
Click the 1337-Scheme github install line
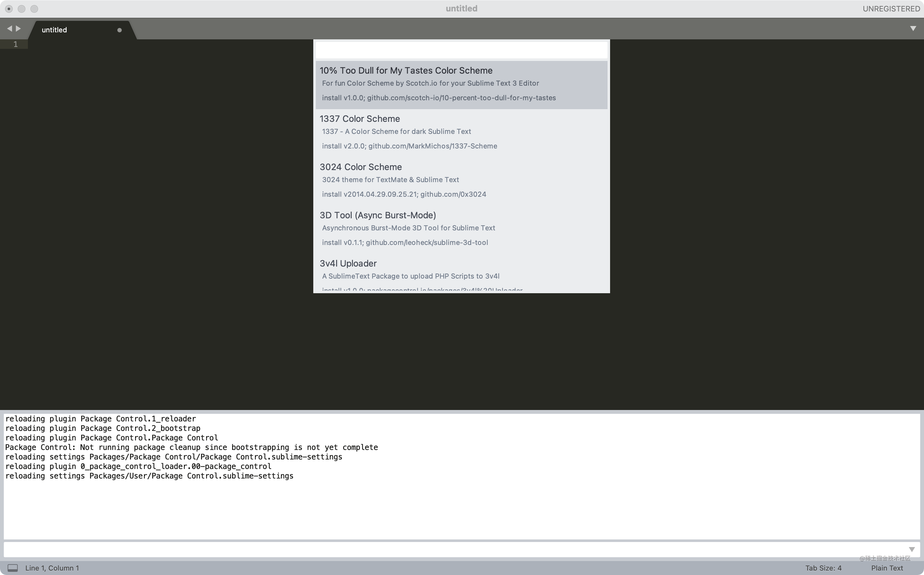point(410,146)
